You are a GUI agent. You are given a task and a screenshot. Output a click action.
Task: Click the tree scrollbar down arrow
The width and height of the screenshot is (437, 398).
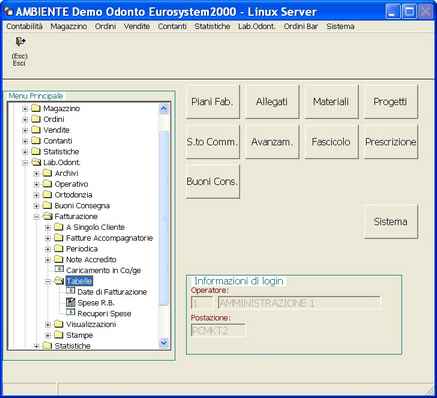pos(164,343)
